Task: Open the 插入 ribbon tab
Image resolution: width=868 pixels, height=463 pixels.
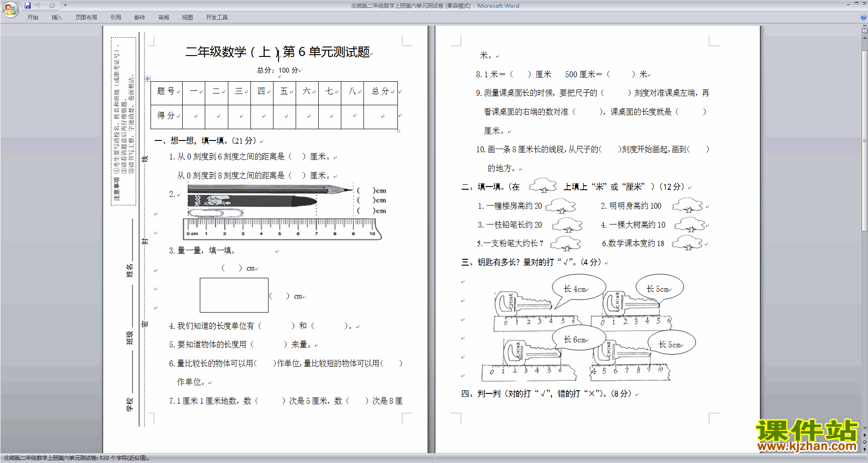Action: click(57, 18)
